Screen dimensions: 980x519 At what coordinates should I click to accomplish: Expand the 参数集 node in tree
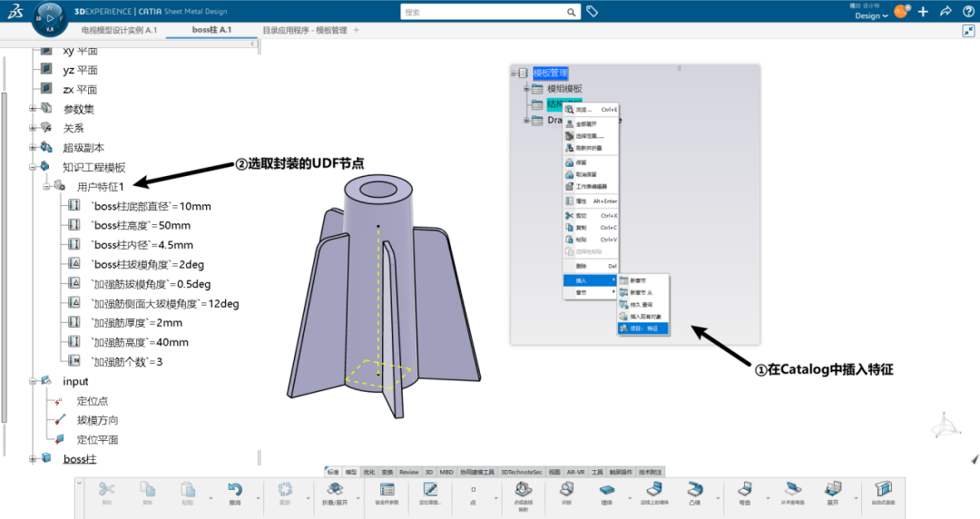pyautogui.click(x=33, y=109)
